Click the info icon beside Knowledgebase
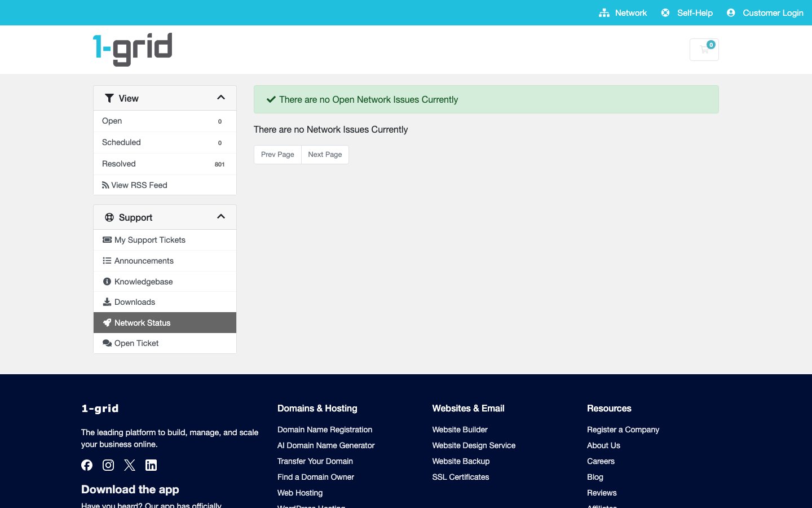Screen dimensions: 812x508 [107, 282]
